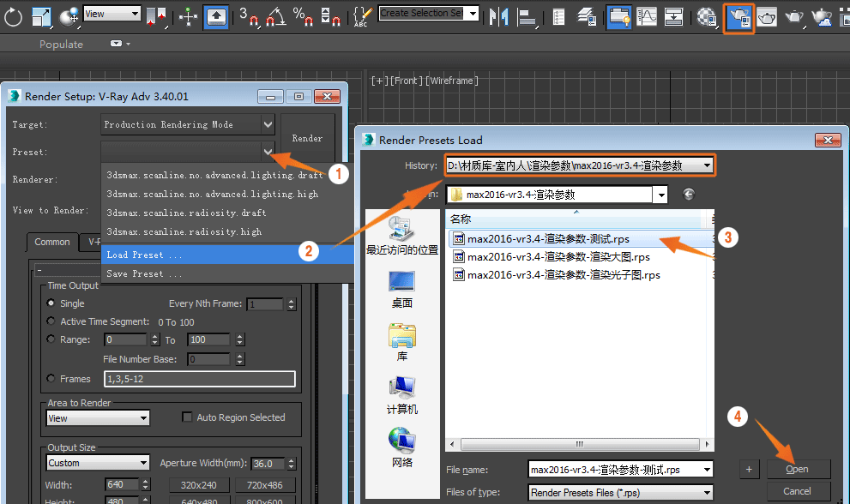Select Save Preset menu entry
850x504 pixels.
click(227, 273)
